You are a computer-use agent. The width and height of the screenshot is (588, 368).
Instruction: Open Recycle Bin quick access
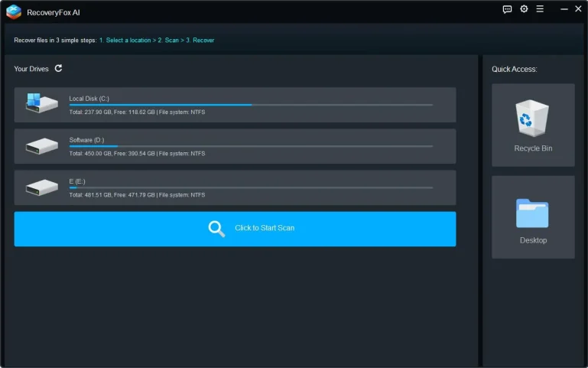(x=533, y=125)
